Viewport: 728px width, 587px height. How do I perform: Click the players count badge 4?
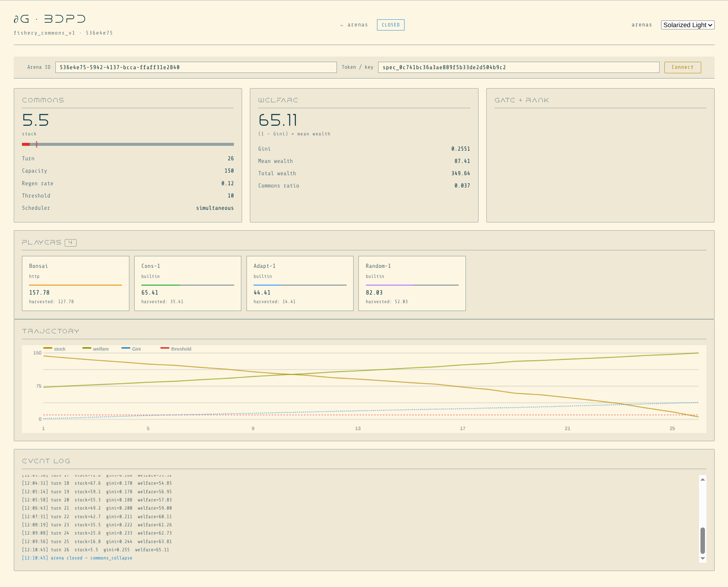point(70,243)
